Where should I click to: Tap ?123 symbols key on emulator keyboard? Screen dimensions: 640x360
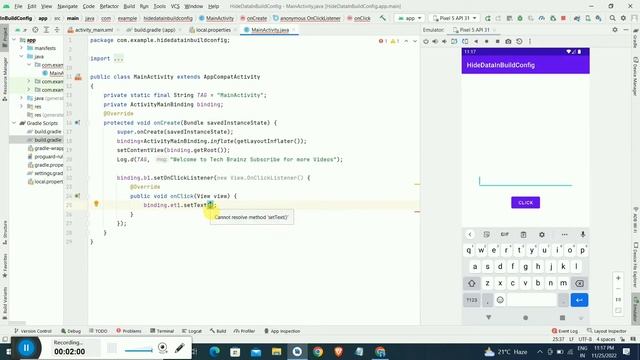click(x=472, y=300)
